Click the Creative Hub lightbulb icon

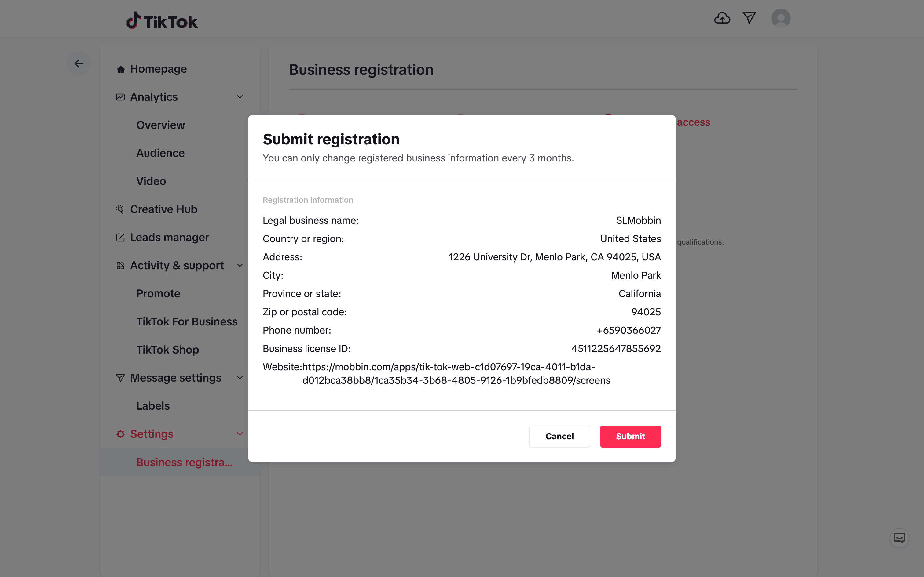tap(120, 209)
